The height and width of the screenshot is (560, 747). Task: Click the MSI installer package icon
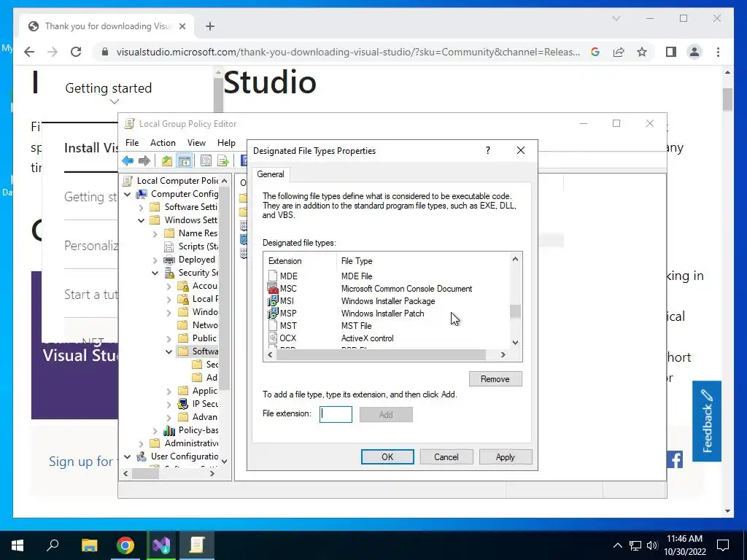pyautogui.click(x=273, y=301)
